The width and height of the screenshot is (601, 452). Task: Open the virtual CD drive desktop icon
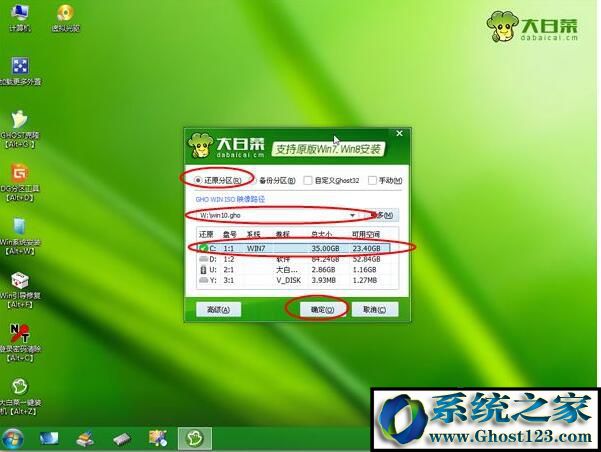(x=66, y=18)
